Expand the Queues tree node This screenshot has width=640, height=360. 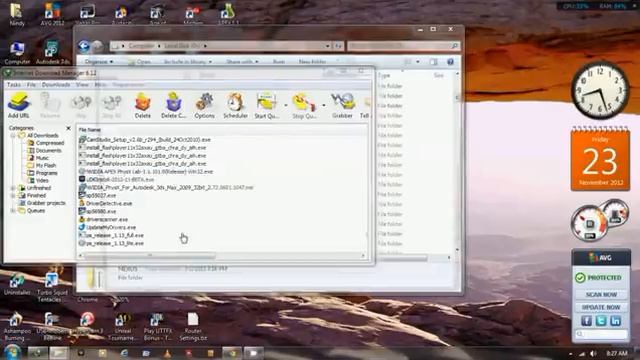tap(13, 211)
